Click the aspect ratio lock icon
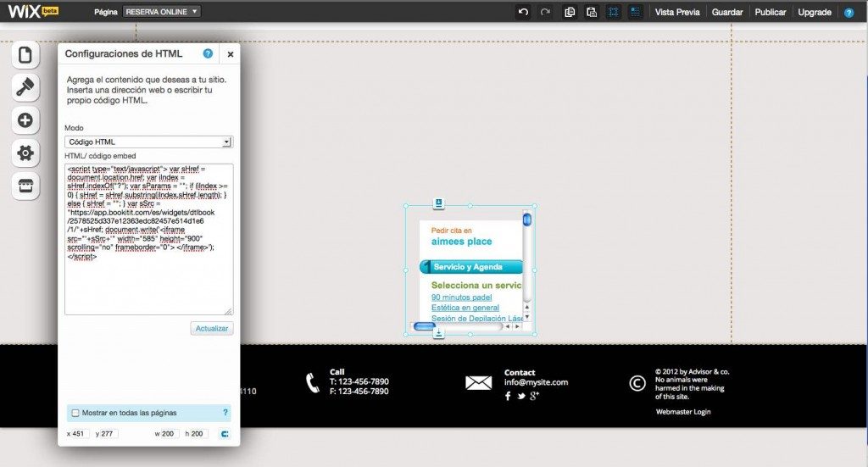This screenshot has width=868, height=467. click(225, 434)
